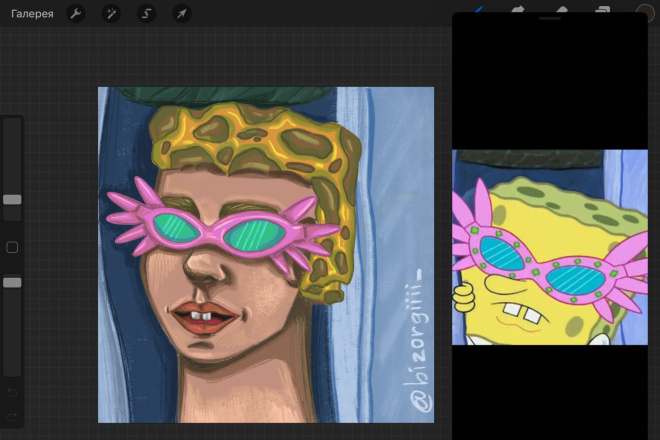The image size is (660, 440).
Task: Tap the undo arrow in sidebar
Action: coord(12,392)
